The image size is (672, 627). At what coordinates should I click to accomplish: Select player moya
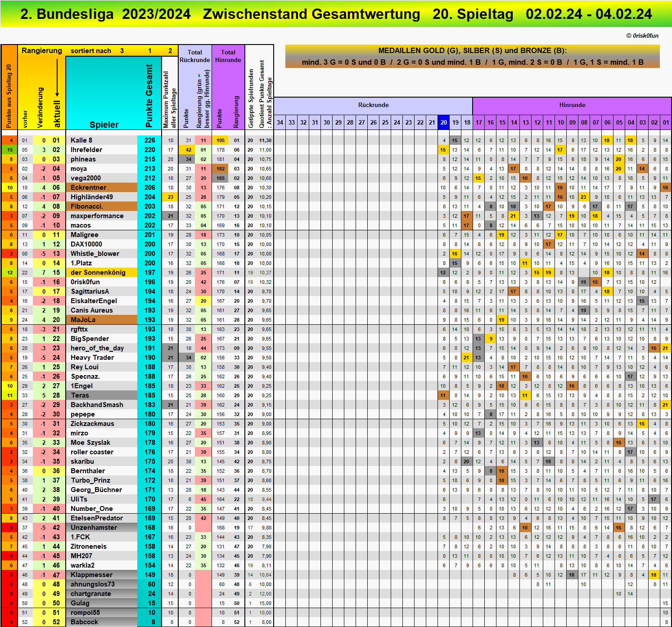pyautogui.click(x=79, y=169)
